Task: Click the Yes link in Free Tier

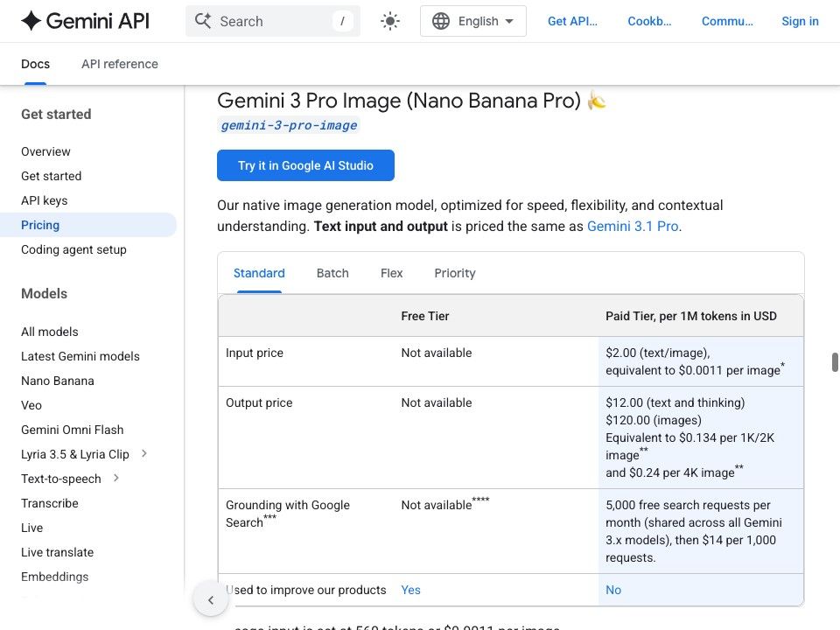Action: tap(411, 590)
